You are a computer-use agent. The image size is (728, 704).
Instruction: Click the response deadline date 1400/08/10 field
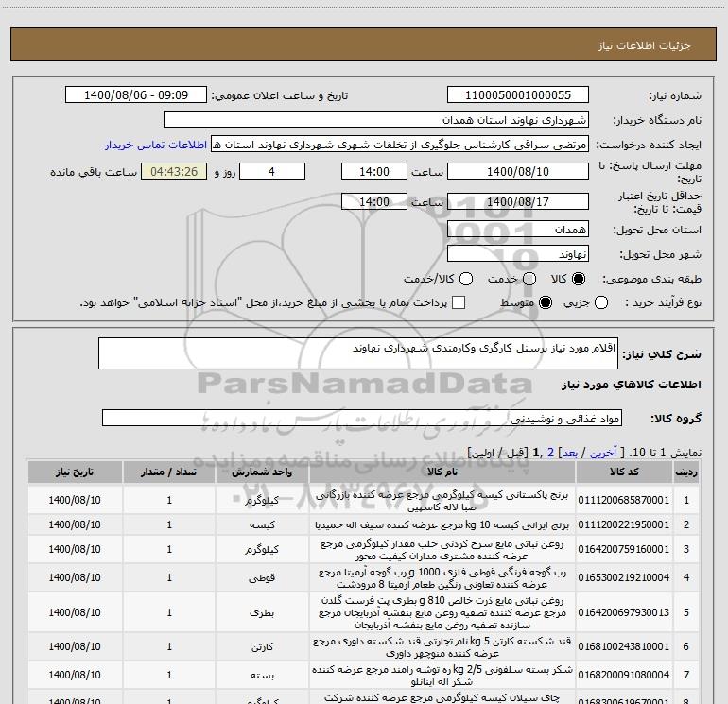(518, 171)
